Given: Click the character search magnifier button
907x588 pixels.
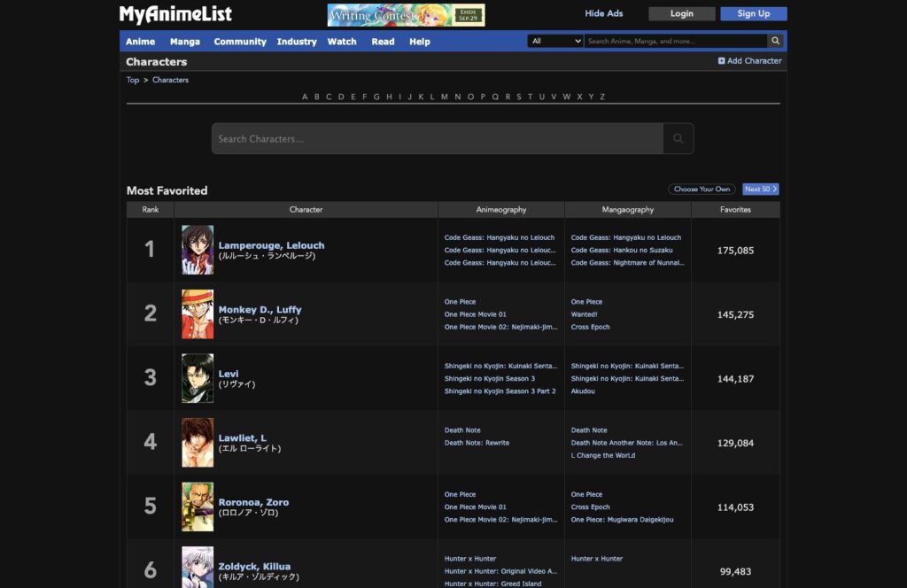Looking at the screenshot, I should [x=678, y=139].
